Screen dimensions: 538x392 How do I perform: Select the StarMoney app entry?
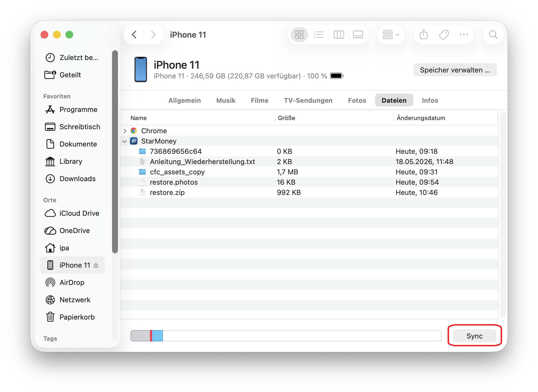(x=309, y=141)
